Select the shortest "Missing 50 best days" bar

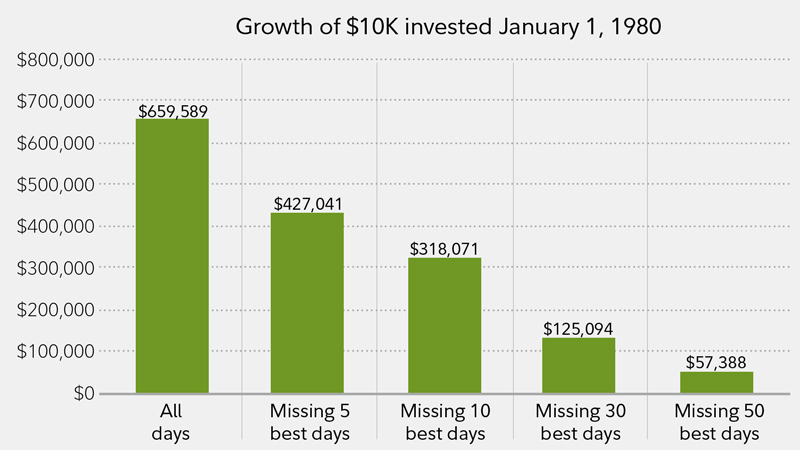click(714, 382)
